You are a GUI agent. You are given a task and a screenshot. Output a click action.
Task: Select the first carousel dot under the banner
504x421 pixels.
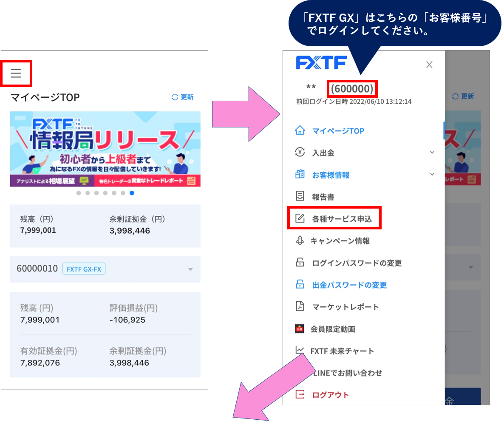(x=79, y=193)
